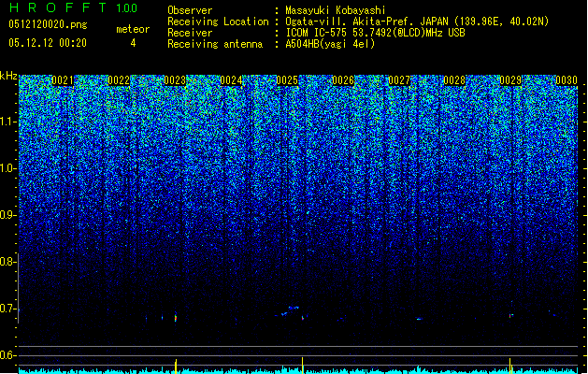Click the yellow power spike under 0029
Screen dimensions: 588x374
[510, 366]
